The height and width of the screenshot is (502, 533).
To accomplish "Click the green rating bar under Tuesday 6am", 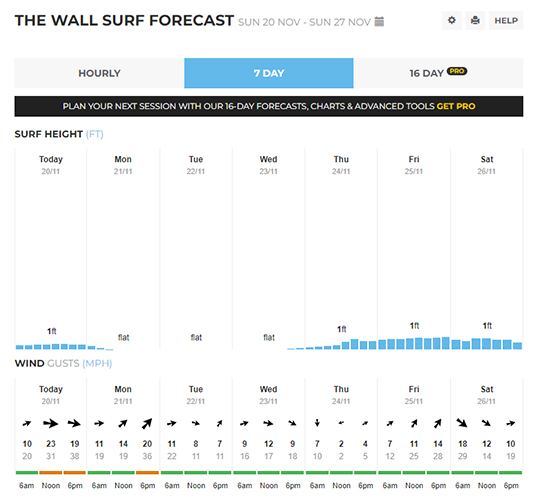I will (172, 472).
